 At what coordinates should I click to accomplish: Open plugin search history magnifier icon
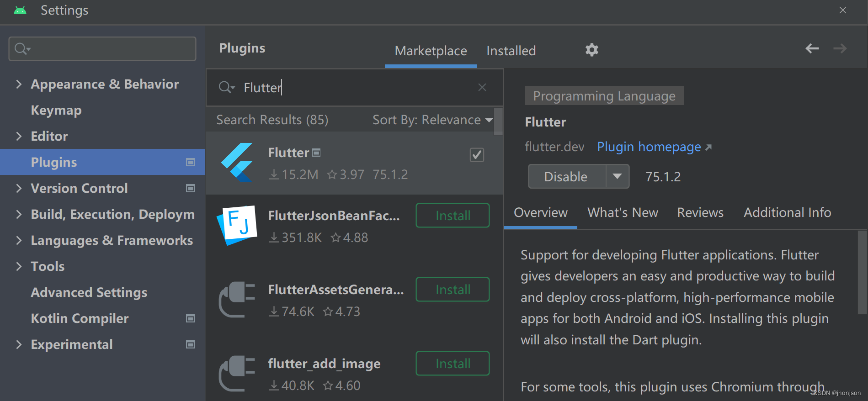(x=226, y=87)
